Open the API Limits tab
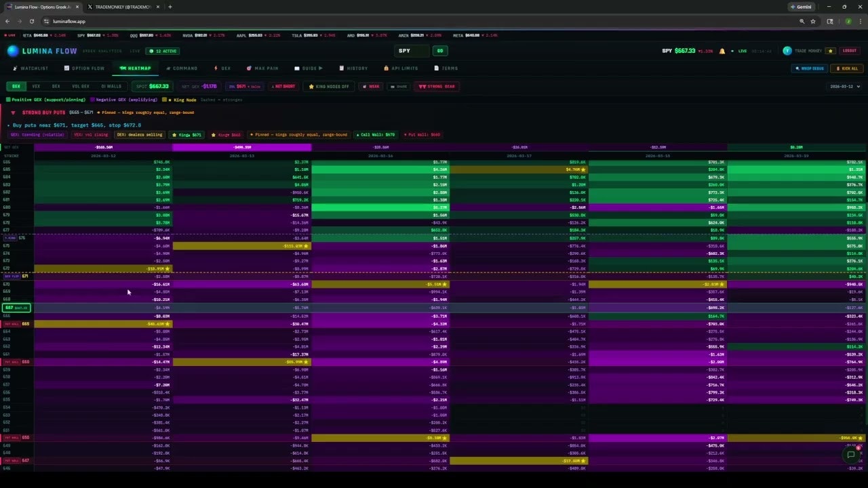 (x=401, y=68)
